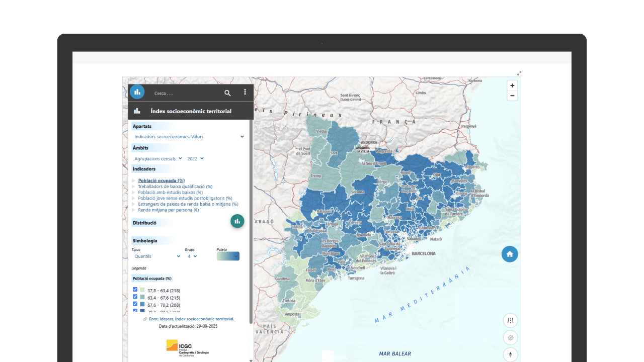
Task: Click the geolocation compass icon on the map
Action: pyautogui.click(x=510, y=337)
